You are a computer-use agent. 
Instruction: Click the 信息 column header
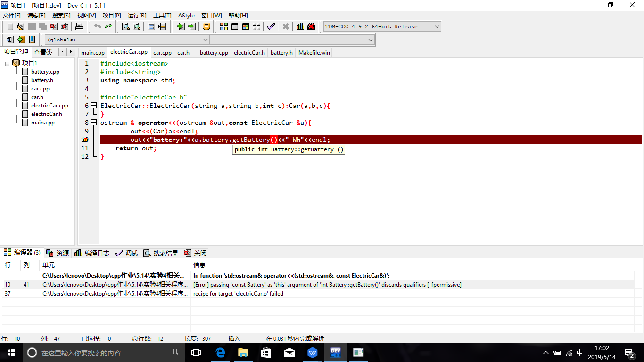pyautogui.click(x=412, y=265)
